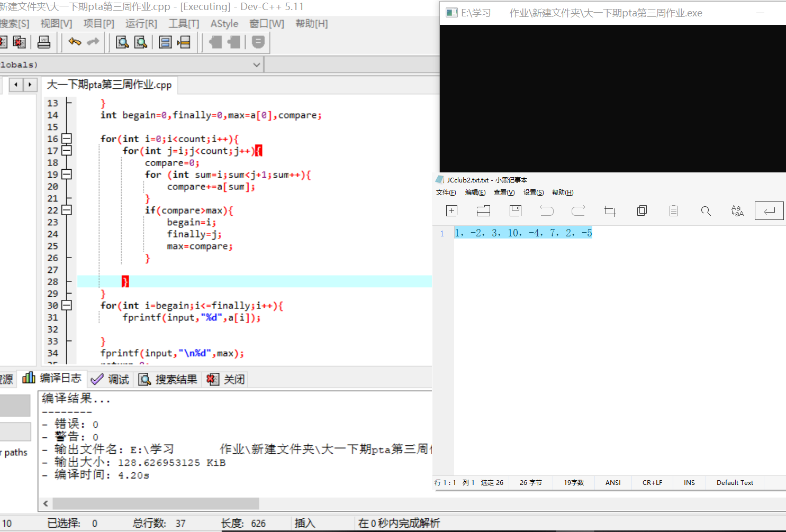Click undo icon in notepad toolbar

coord(547,211)
